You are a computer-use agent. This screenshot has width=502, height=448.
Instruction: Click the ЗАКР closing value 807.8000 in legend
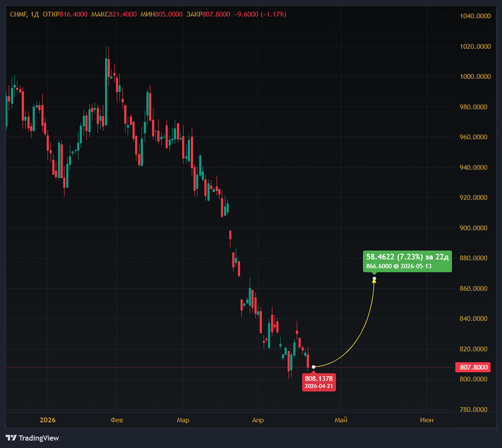click(x=216, y=15)
